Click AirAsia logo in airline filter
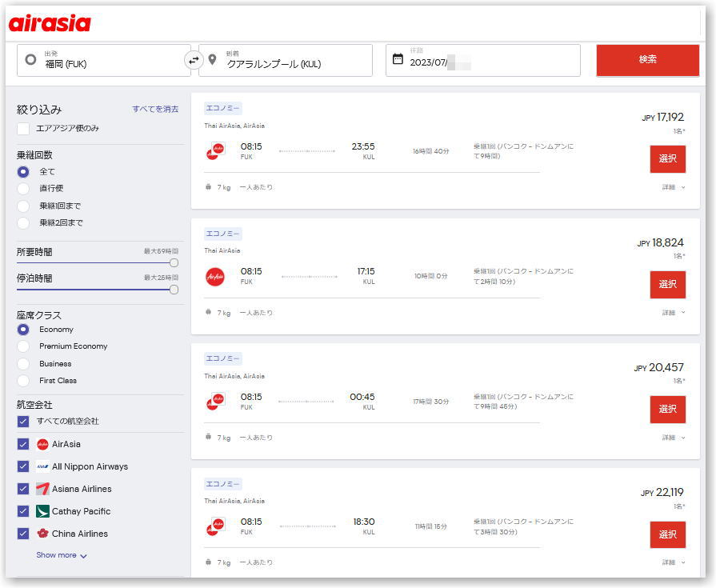 tap(42, 444)
